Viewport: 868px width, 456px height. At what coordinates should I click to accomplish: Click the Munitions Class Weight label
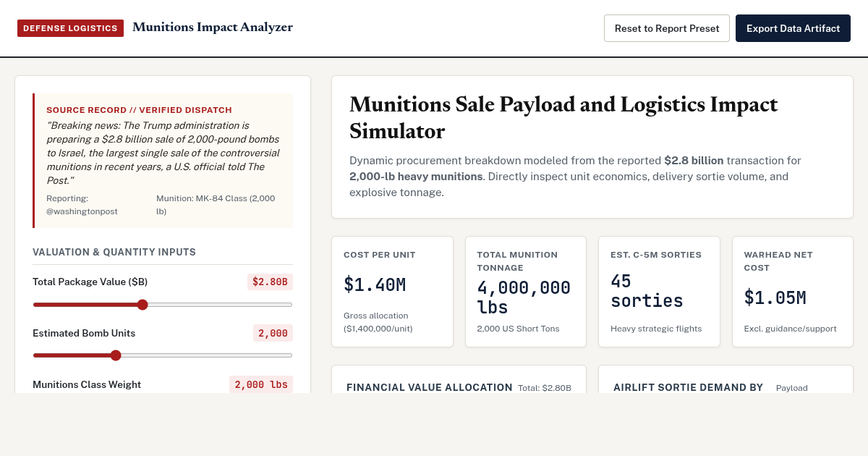[x=87, y=384]
